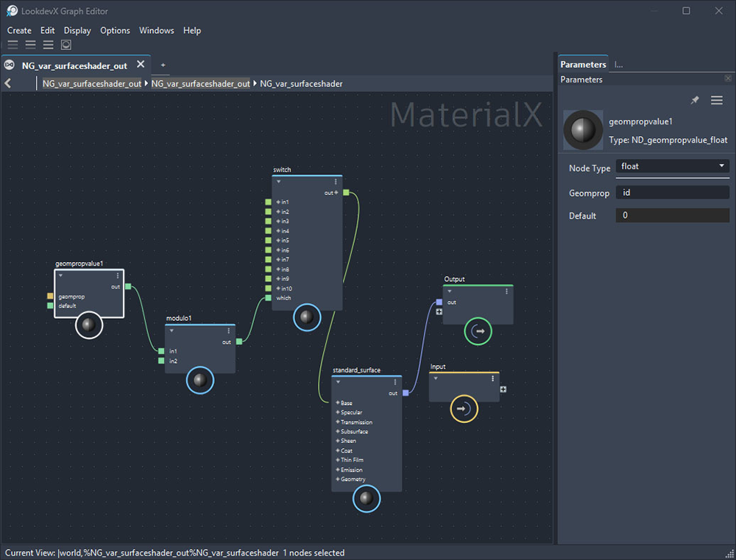Close the NG_var_surfaceshader_out tab

point(141,64)
